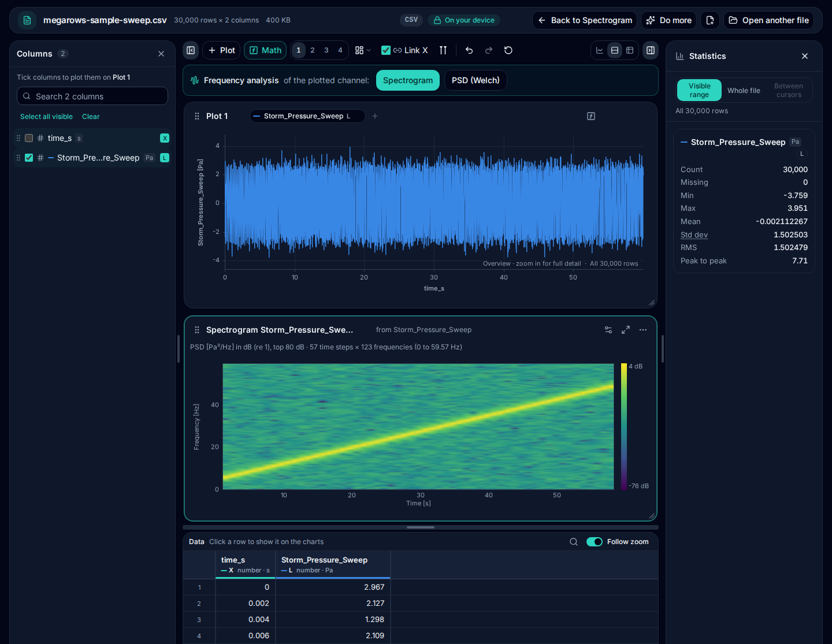The height and width of the screenshot is (644, 832).
Task: Collapse the left Columns sidebar panel icon
Action: tap(191, 50)
